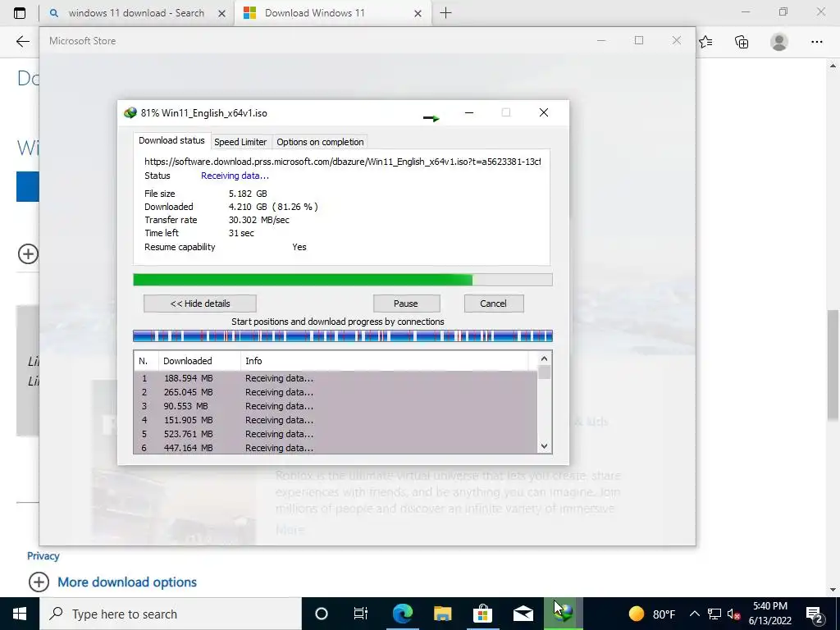Open the Mail app from taskbar
840x630 pixels.
523,614
